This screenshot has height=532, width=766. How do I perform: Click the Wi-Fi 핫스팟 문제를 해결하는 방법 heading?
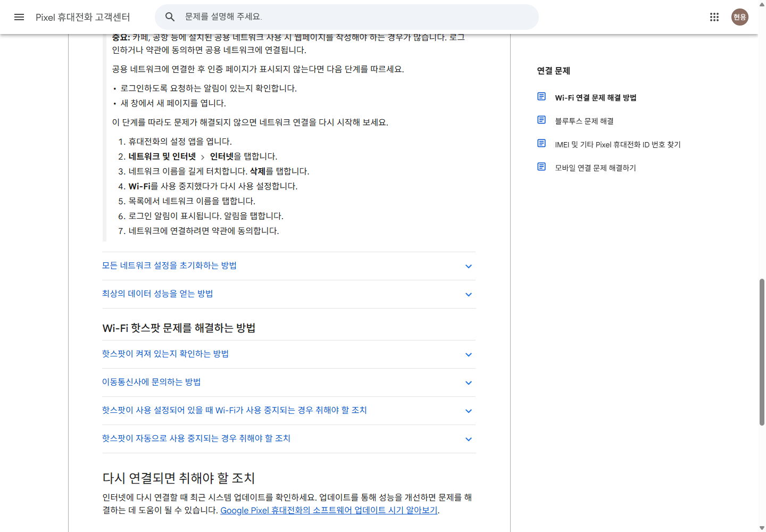click(x=179, y=328)
